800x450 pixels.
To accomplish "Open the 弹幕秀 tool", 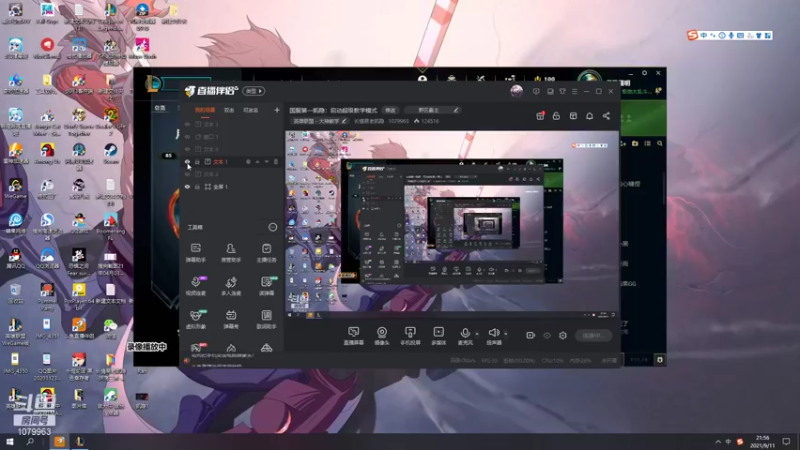I will [x=231, y=319].
